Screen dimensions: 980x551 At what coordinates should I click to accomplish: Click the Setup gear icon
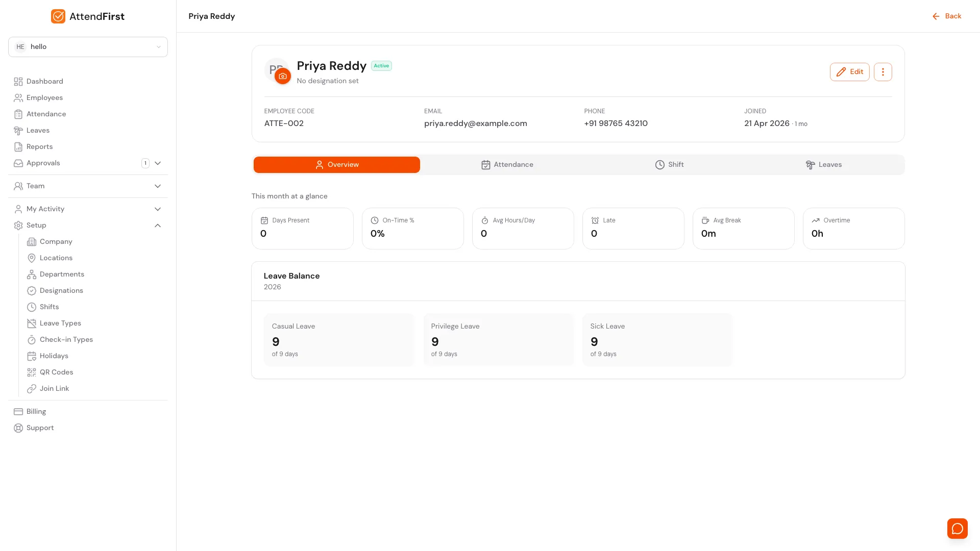[x=18, y=226]
